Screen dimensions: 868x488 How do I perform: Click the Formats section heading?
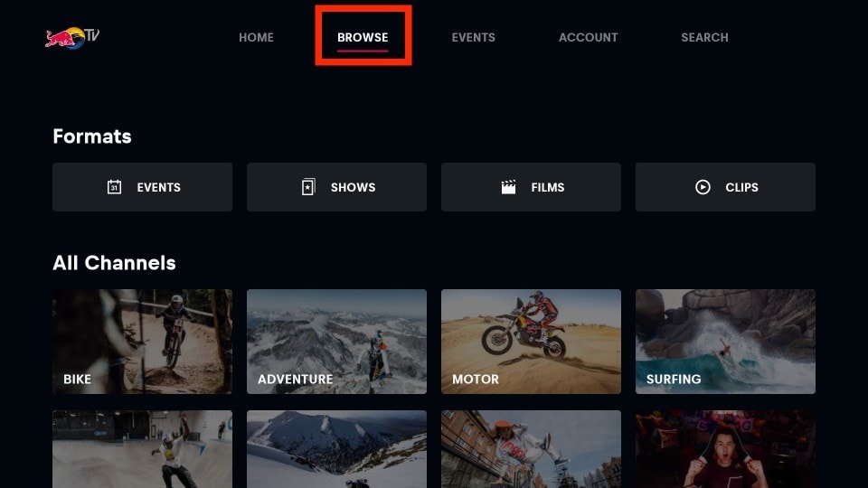(x=92, y=136)
